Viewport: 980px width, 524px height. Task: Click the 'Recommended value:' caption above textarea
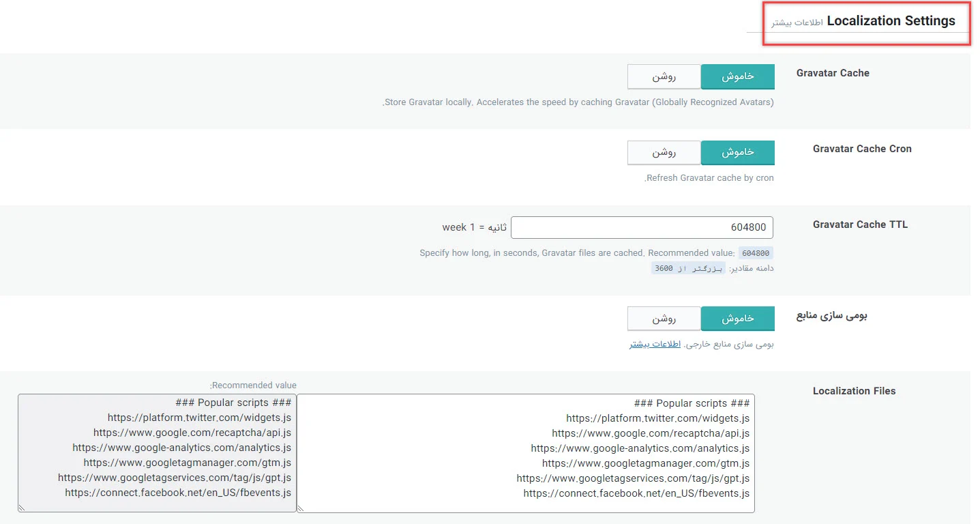tap(253, 385)
